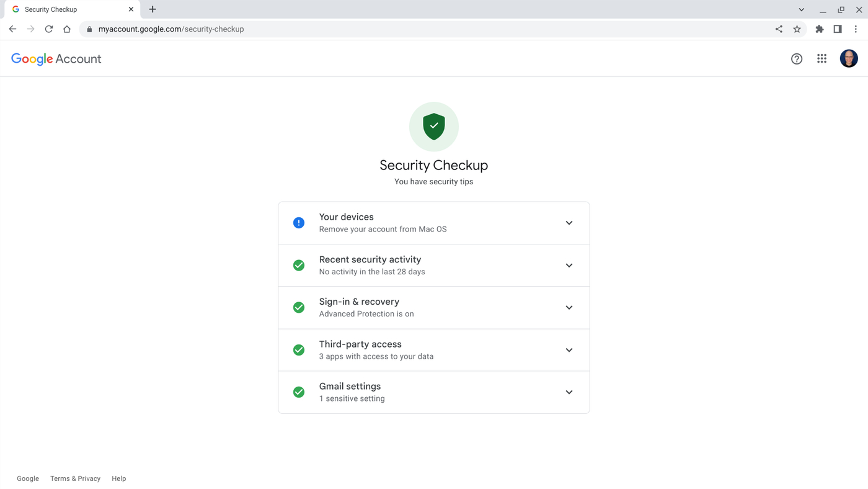
Task: Open the Google apps grid launcher
Action: click(821, 58)
